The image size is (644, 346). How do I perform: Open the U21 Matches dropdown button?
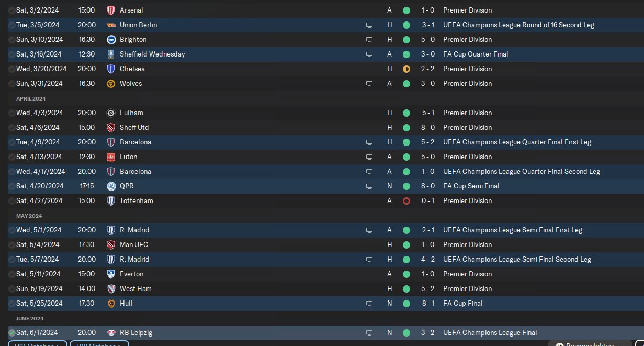pyautogui.click(x=37, y=344)
